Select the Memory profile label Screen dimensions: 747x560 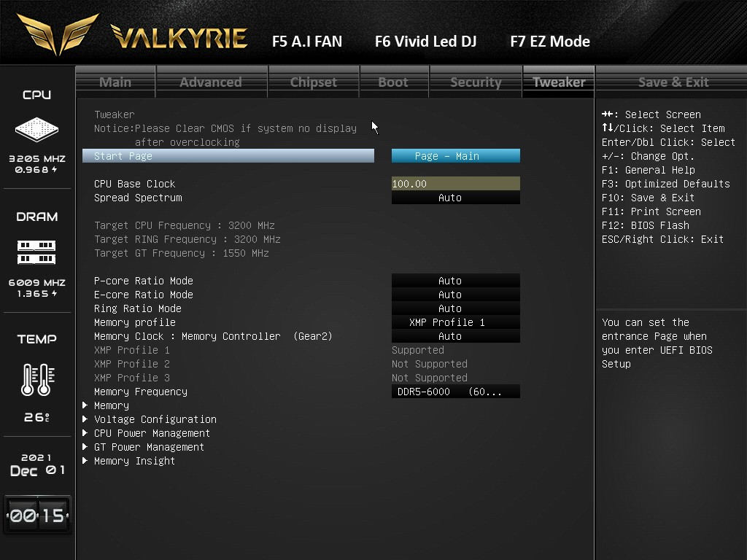coord(135,322)
